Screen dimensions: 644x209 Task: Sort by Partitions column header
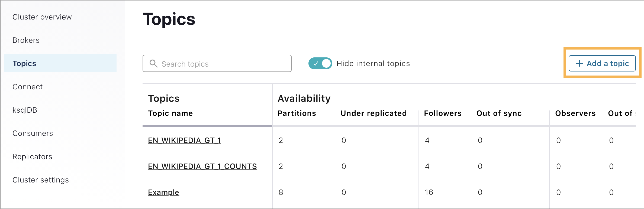pyautogui.click(x=297, y=113)
